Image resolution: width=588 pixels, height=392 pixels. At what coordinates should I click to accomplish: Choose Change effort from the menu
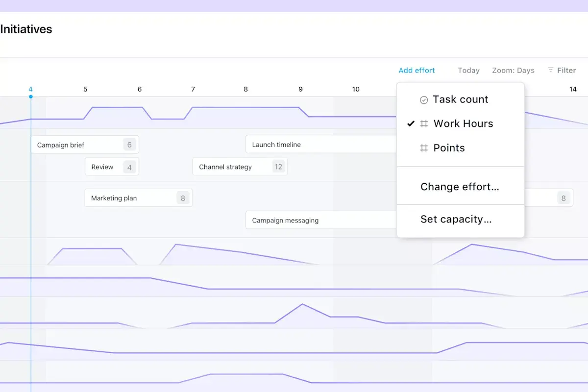[x=460, y=187]
